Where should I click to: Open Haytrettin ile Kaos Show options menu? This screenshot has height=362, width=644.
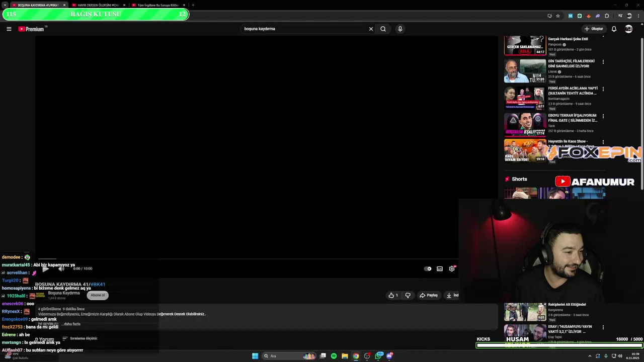603,142
